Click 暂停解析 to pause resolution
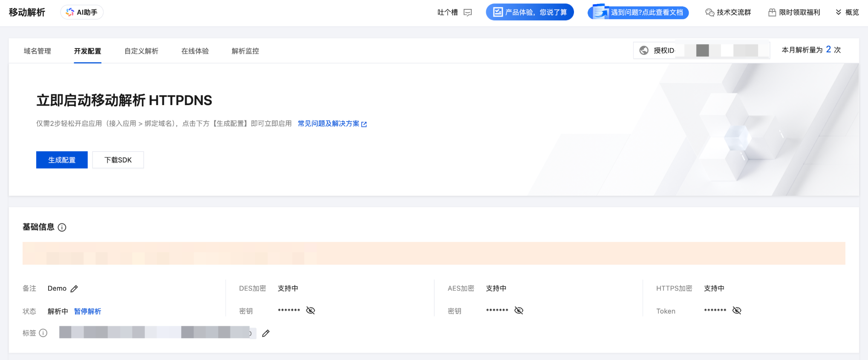This screenshot has height=360, width=868. pyautogui.click(x=88, y=311)
